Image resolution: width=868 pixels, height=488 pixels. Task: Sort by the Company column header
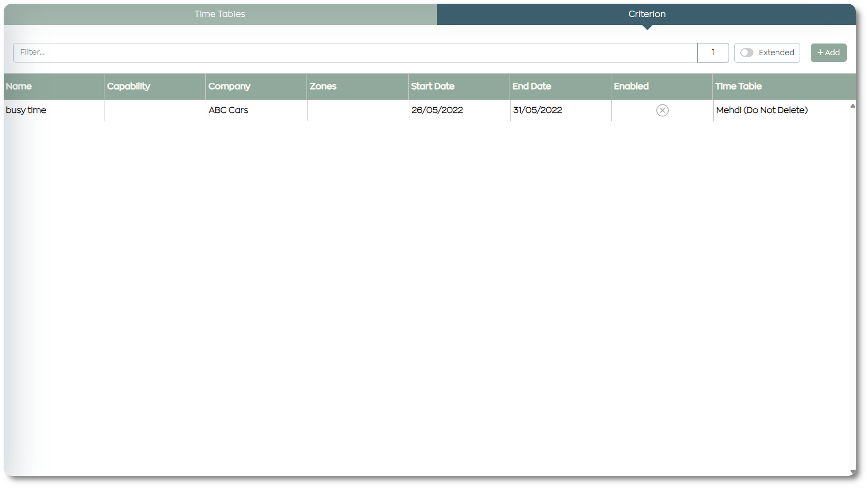coord(256,86)
